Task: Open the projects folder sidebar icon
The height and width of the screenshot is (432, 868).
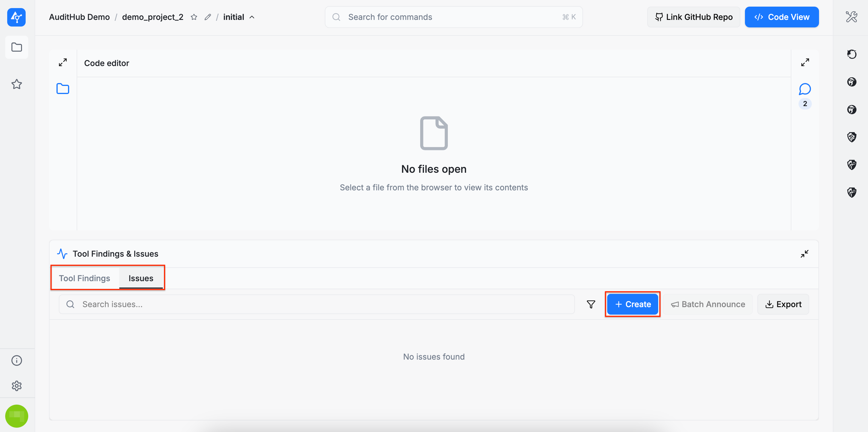Action: [16, 47]
